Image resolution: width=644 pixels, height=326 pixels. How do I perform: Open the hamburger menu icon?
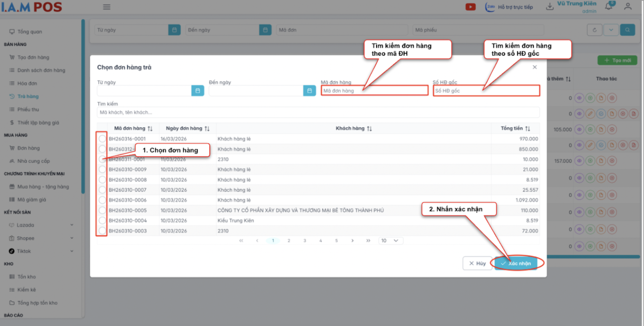(107, 7)
